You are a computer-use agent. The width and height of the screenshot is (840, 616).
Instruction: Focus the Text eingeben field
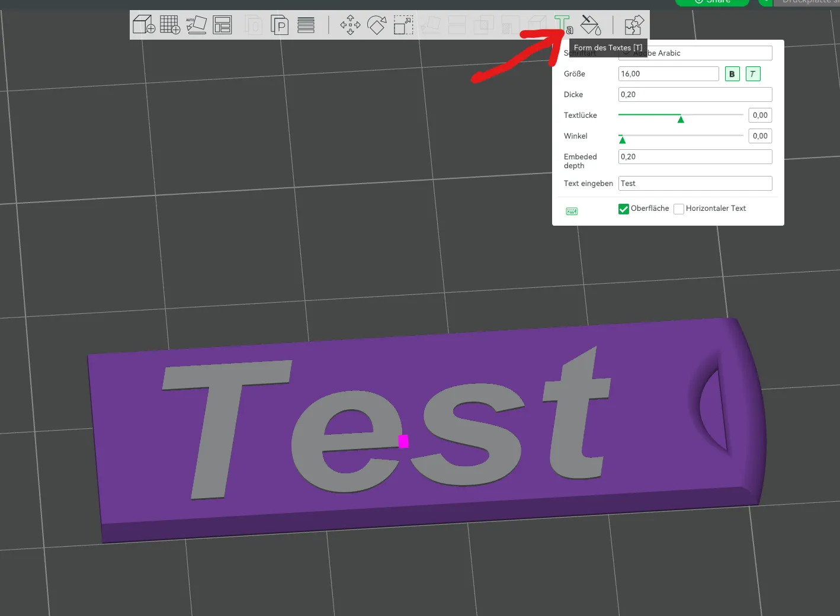tap(695, 184)
